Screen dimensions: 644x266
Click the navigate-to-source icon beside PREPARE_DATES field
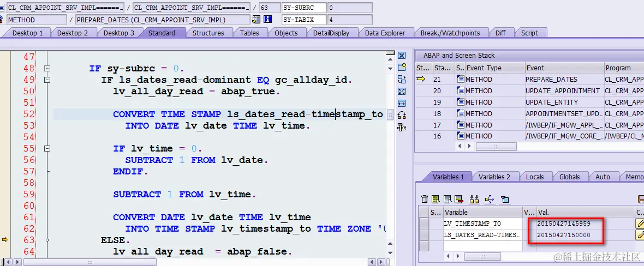[257, 20]
